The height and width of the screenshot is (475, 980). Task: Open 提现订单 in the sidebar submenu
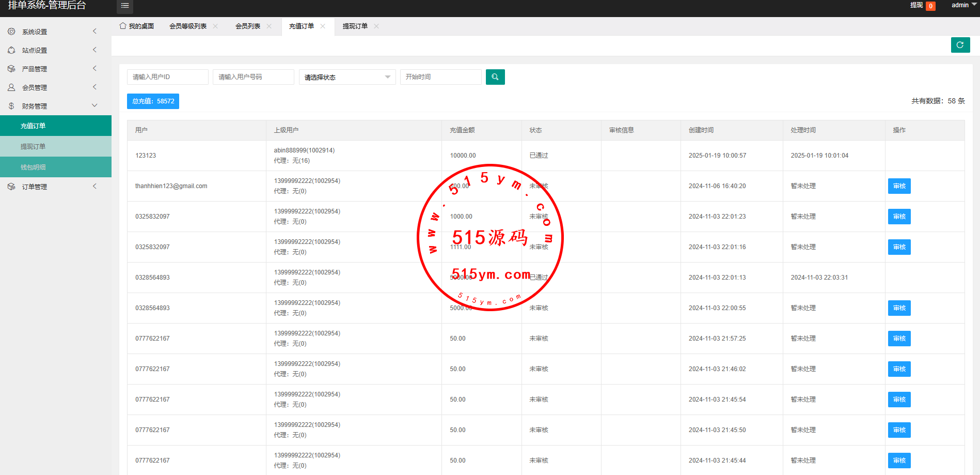33,146
